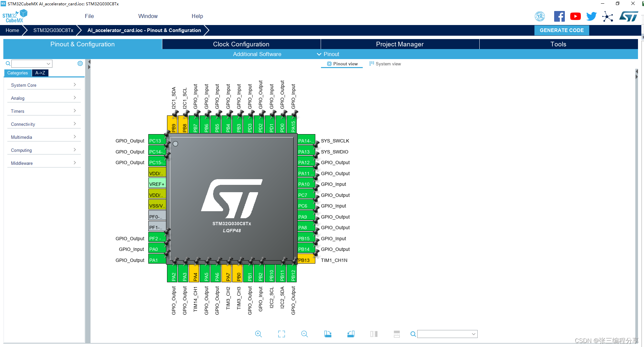The image size is (644, 347).
Task: Expand the Middleware category
Action: pos(44,163)
